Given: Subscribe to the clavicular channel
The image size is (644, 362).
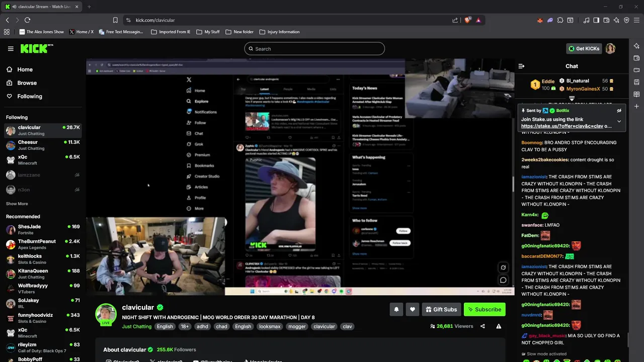Looking at the screenshot, I should pos(485,309).
